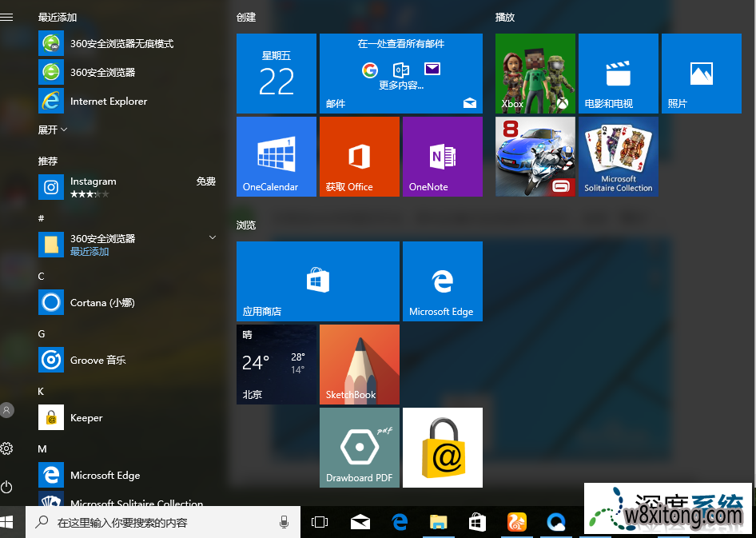The image size is (756, 538).
Task: Click the taskbar search input field
Action: pos(160,521)
